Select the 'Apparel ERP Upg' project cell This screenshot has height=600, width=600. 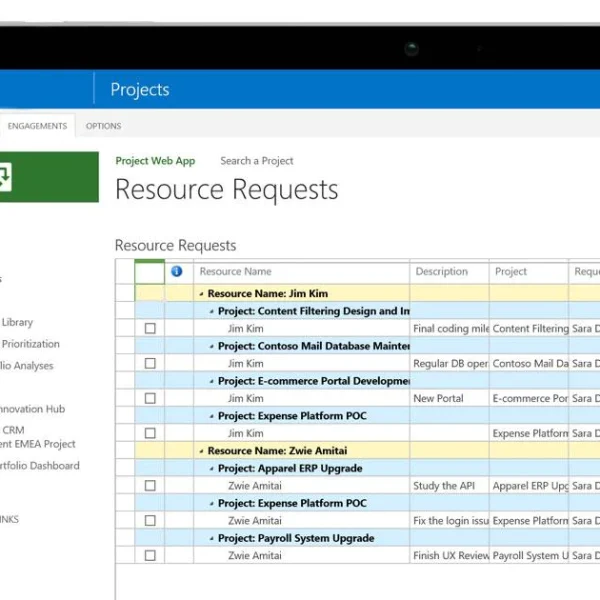[x=529, y=486]
